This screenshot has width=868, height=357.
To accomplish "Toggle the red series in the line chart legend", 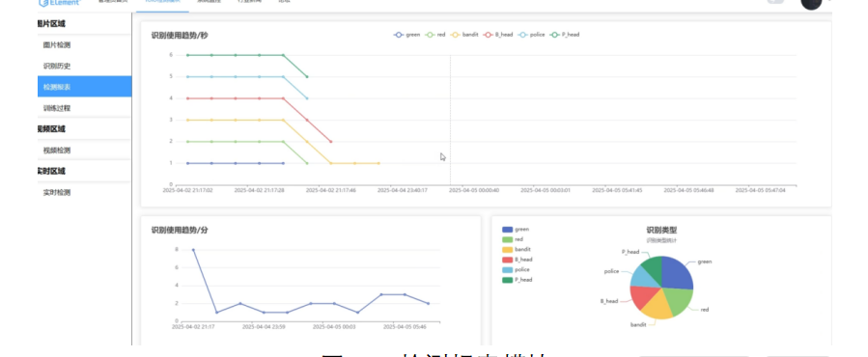I will pyautogui.click(x=435, y=35).
